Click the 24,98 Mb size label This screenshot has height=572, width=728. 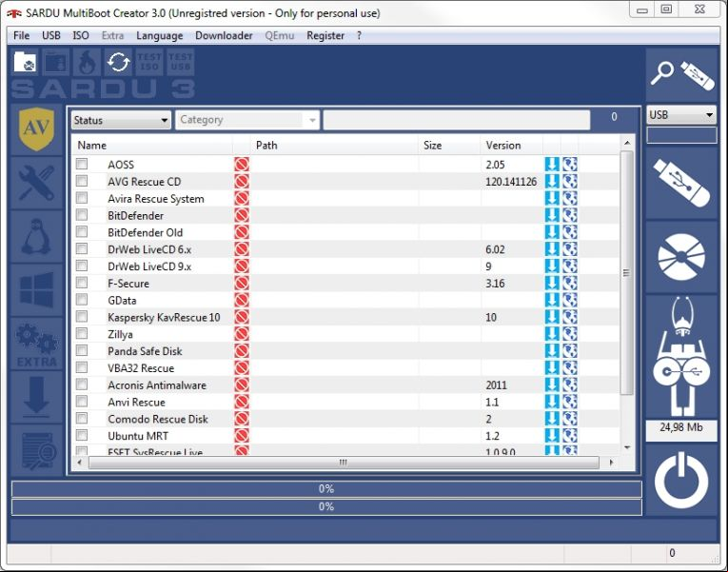pyautogui.click(x=681, y=427)
